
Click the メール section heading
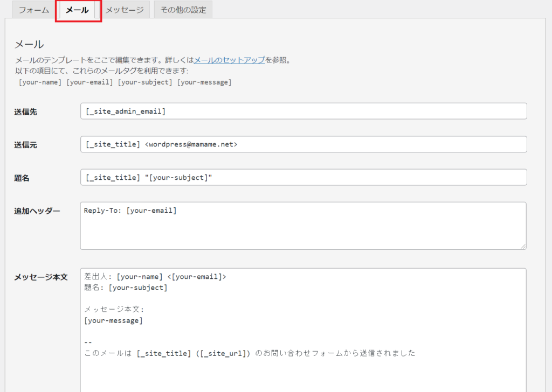pyautogui.click(x=29, y=44)
